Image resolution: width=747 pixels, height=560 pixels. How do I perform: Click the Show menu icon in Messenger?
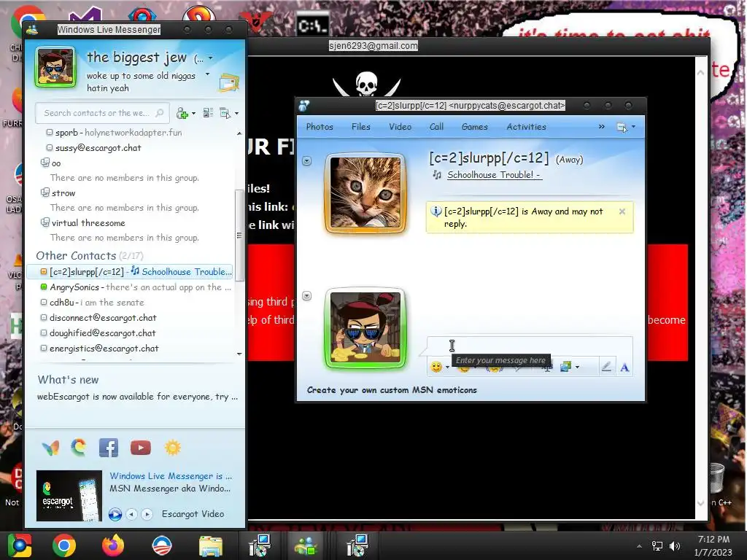click(225, 113)
